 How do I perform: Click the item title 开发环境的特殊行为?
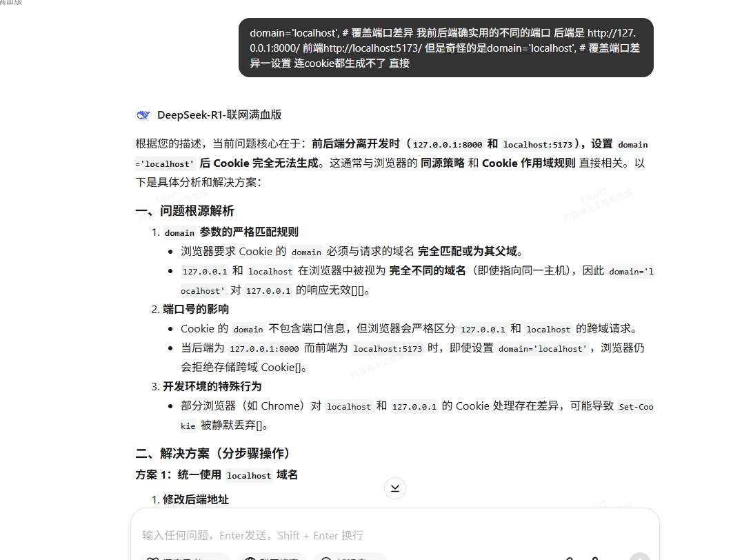click(212, 386)
